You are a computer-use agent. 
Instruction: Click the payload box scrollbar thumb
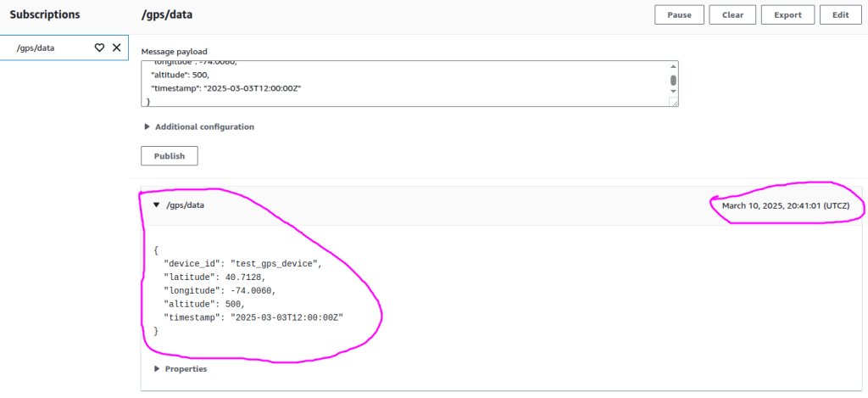[673, 80]
